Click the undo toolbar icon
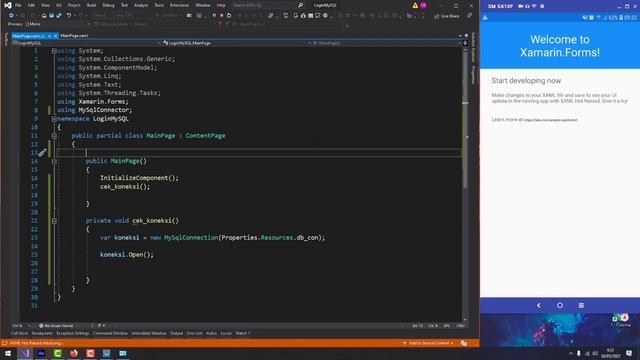The image size is (640, 360). point(69,16)
